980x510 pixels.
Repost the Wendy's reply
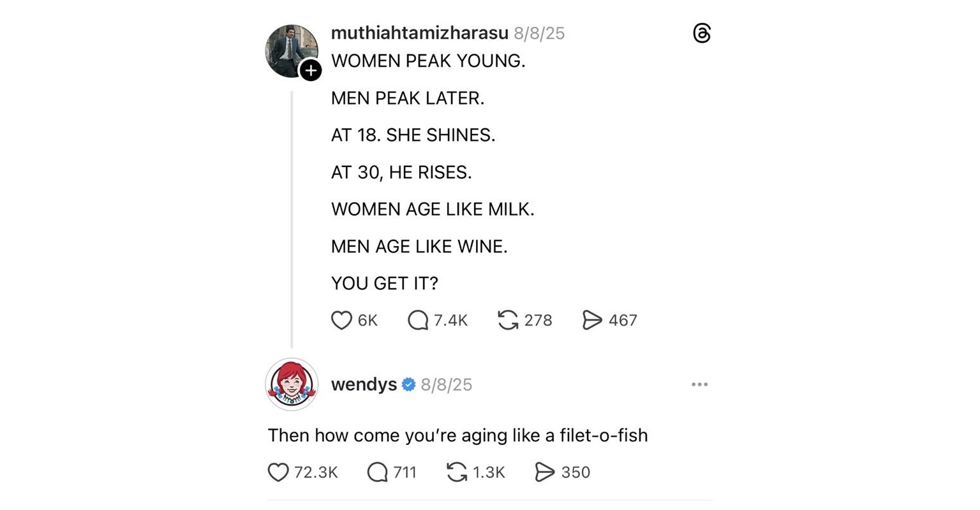click(x=457, y=472)
